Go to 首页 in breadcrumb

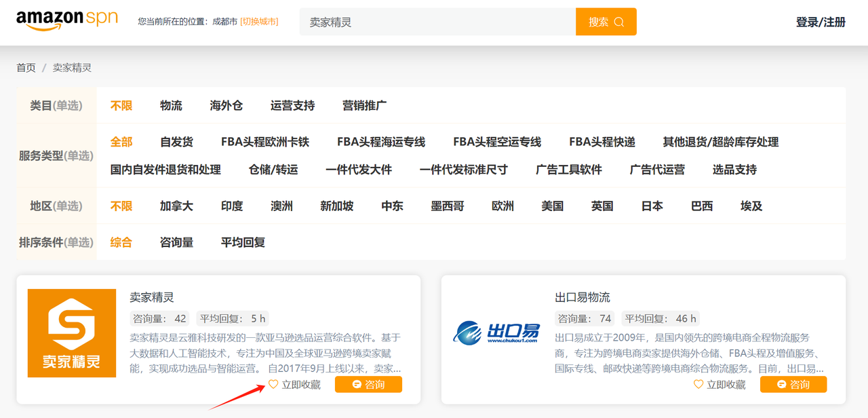26,68
